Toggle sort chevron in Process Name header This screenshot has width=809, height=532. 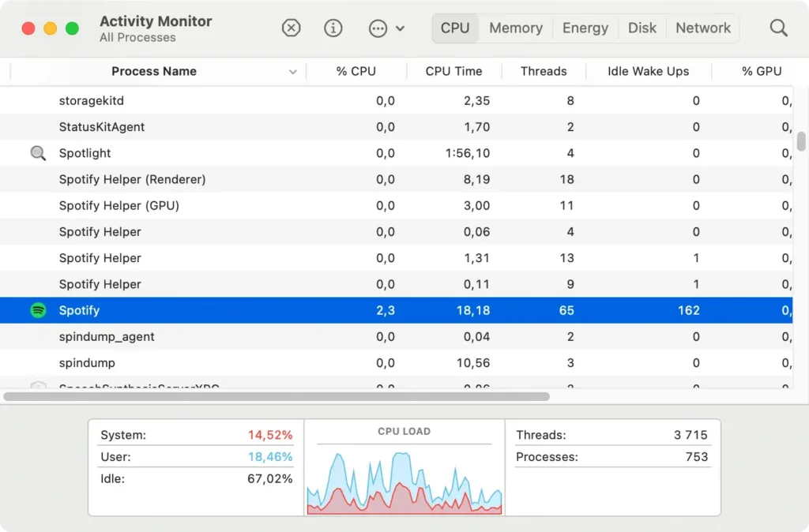292,72
